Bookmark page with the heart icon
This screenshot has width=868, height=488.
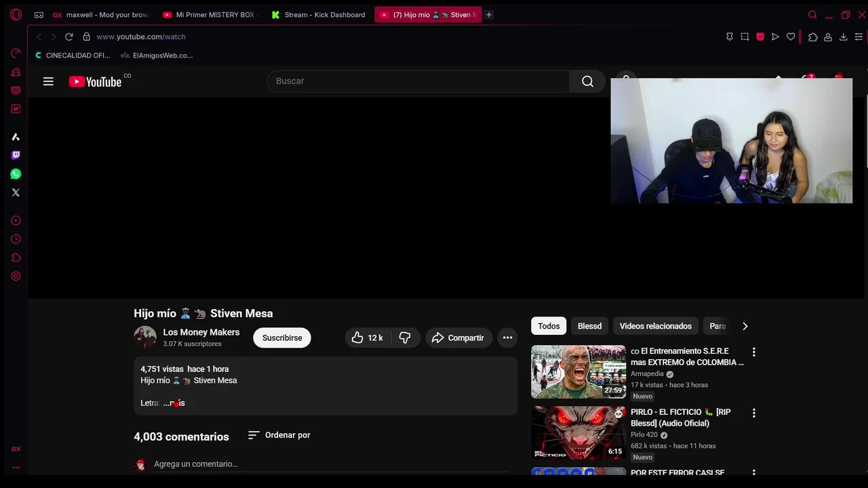pos(791,37)
